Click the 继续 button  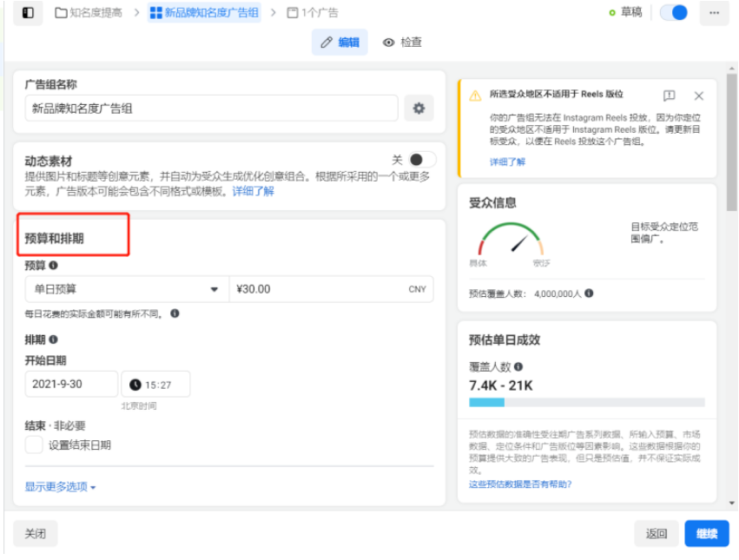tap(705, 533)
